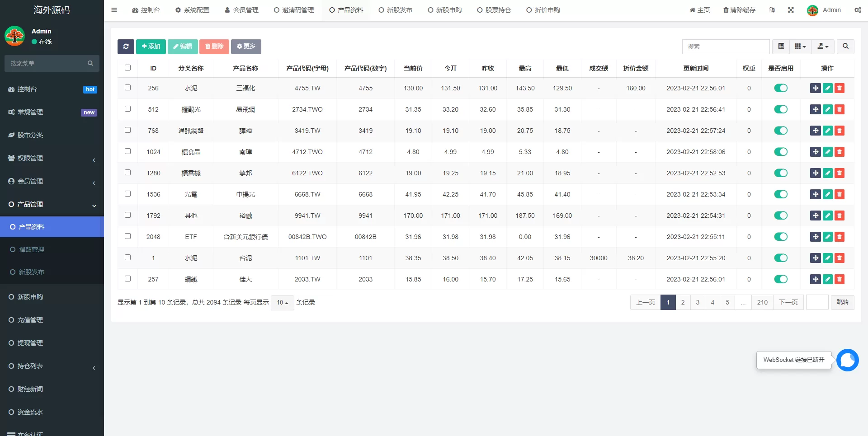Switch table to list view icon

[781, 47]
